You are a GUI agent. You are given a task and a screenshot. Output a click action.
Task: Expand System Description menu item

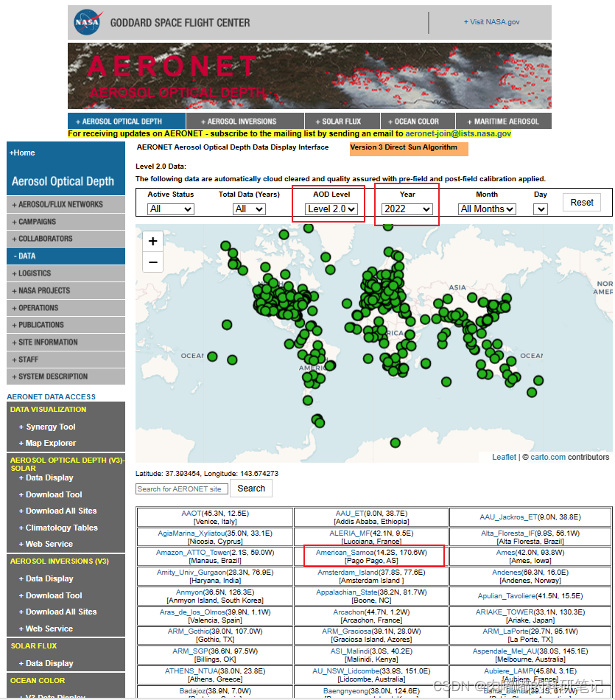click(66, 377)
